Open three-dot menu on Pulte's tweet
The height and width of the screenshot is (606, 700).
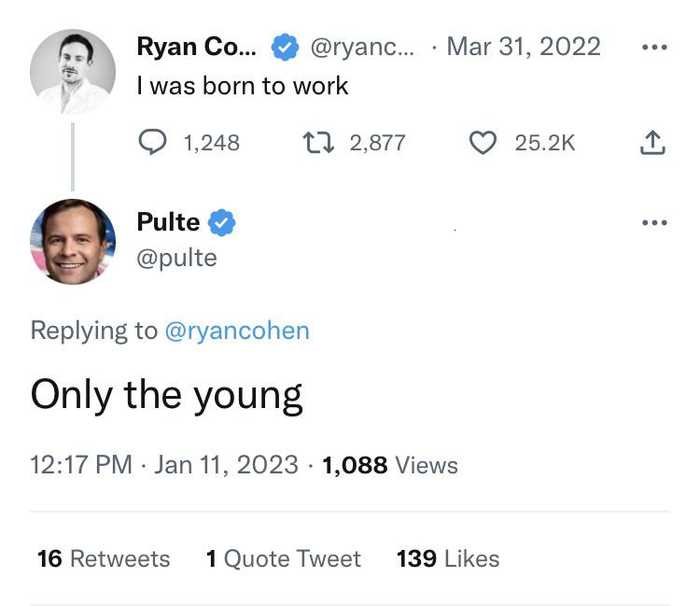tap(654, 222)
